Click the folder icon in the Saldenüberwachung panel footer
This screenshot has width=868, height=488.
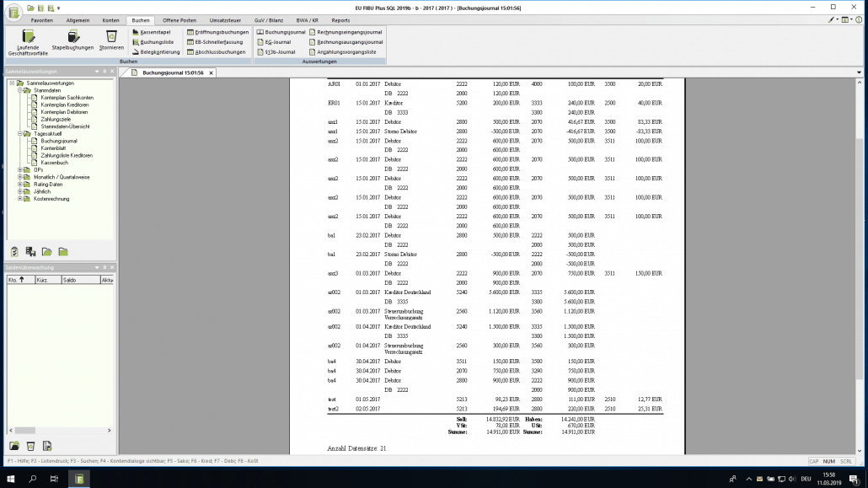click(x=14, y=446)
